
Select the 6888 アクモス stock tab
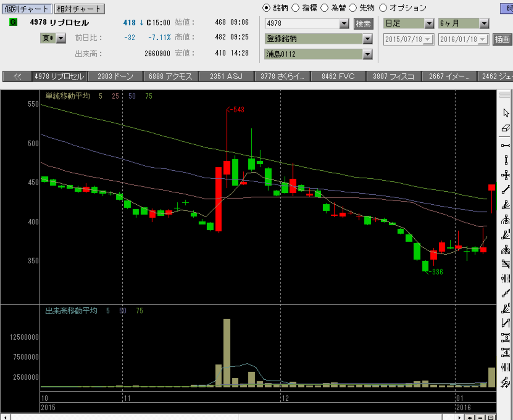pos(171,77)
